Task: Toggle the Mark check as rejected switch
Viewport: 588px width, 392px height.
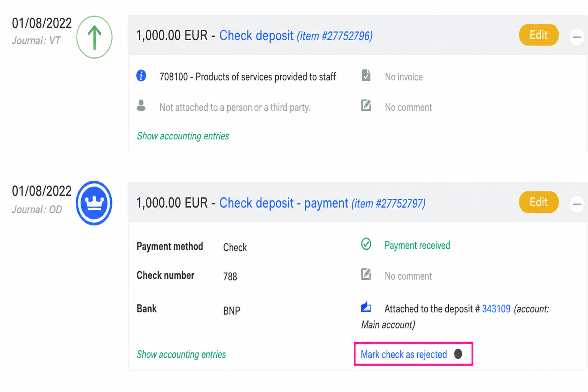Action: click(458, 354)
